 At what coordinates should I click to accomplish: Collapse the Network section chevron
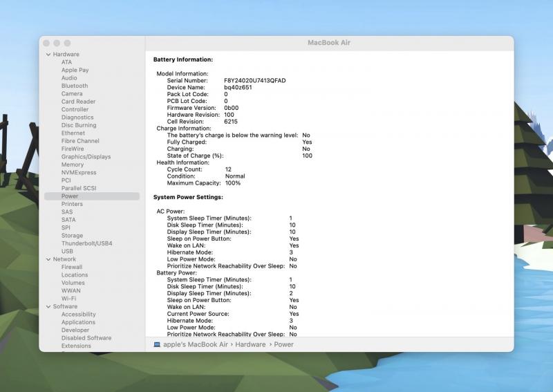[48, 259]
